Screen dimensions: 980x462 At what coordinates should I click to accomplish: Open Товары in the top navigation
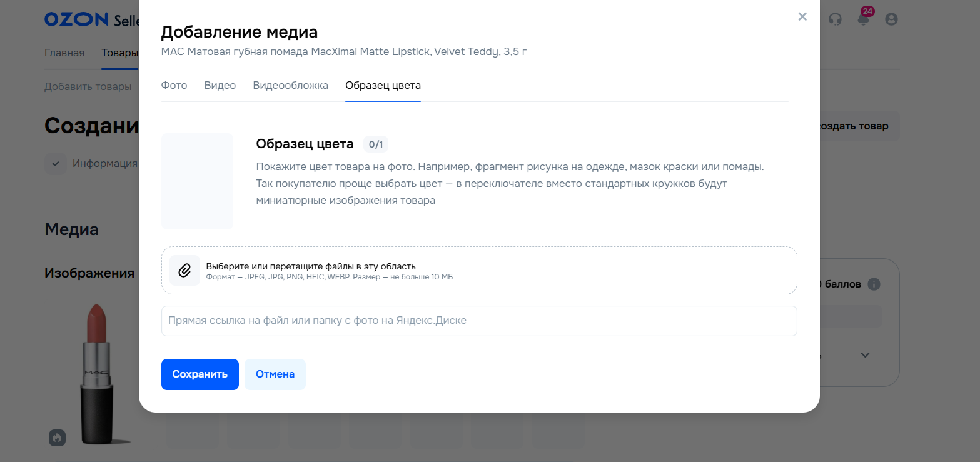pyautogui.click(x=119, y=53)
